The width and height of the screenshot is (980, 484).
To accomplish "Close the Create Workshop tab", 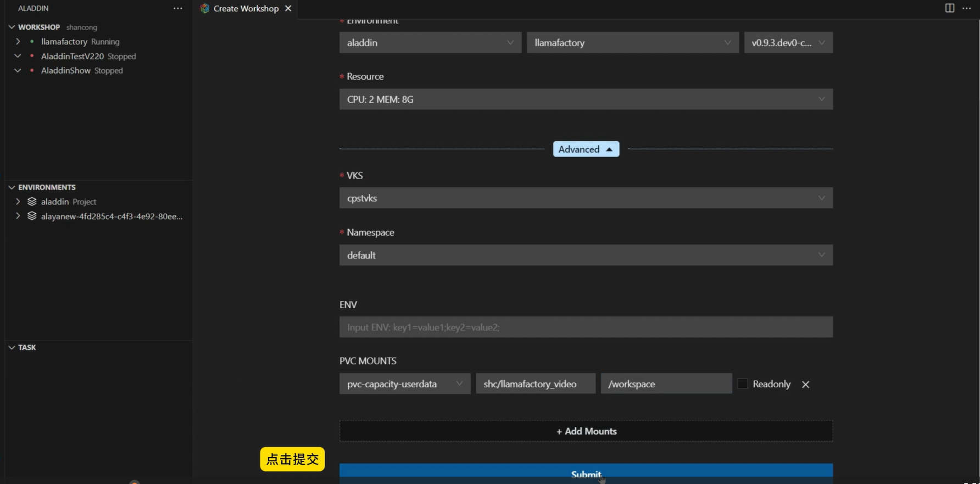I will pyautogui.click(x=288, y=8).
